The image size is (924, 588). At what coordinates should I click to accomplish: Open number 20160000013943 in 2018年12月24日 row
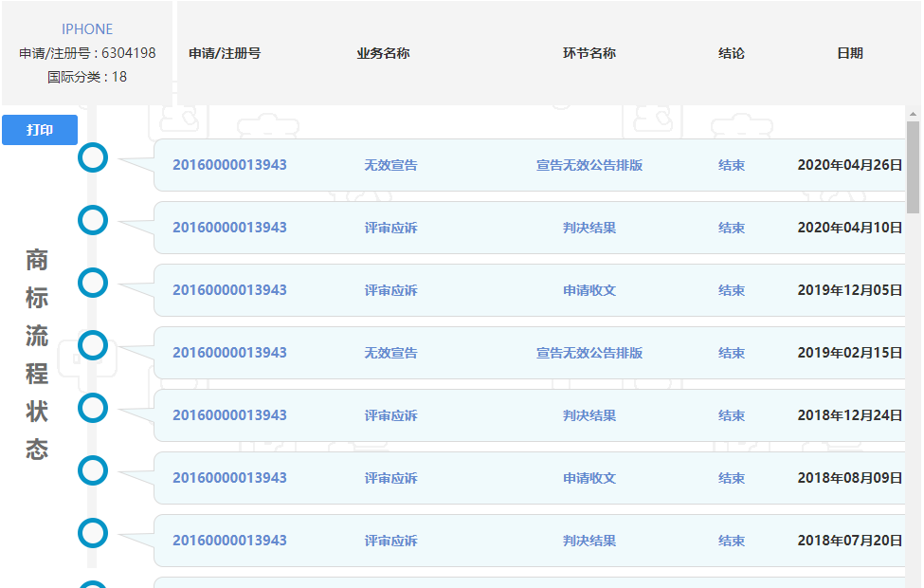229,415
